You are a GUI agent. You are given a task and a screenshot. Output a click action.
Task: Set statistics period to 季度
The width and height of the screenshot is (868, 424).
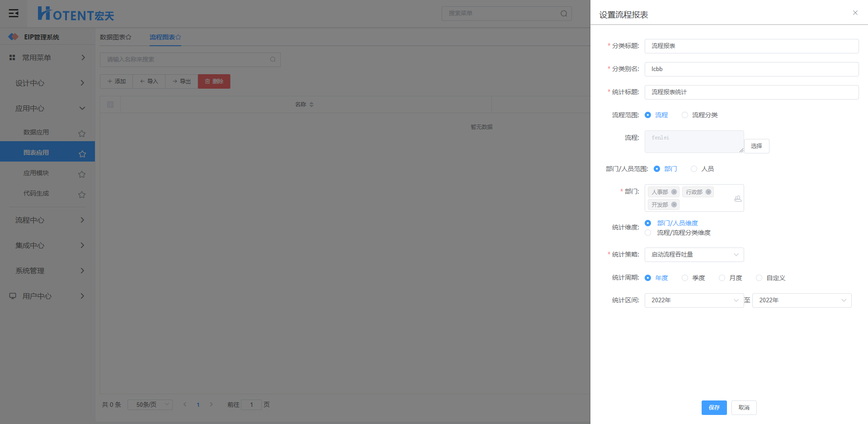pos(685,278)
